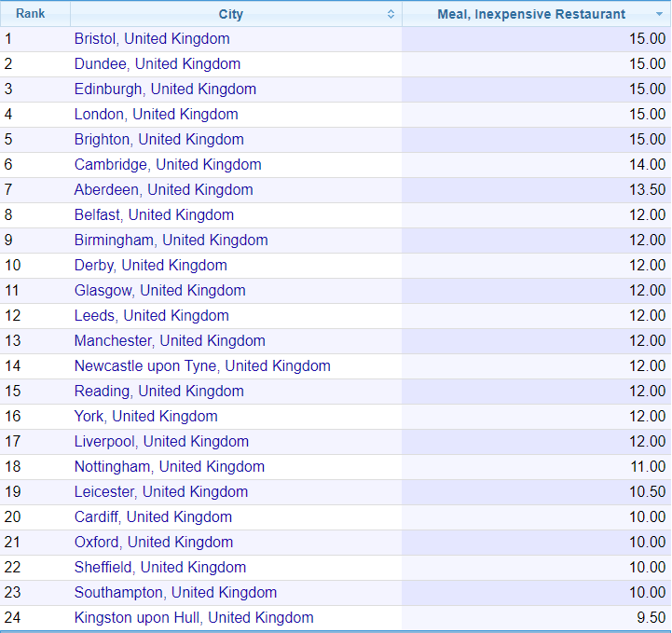The image size is (672, 633).
Task: Click Leicester's 10.50 price cell
Action: click(x=537, y=492)
